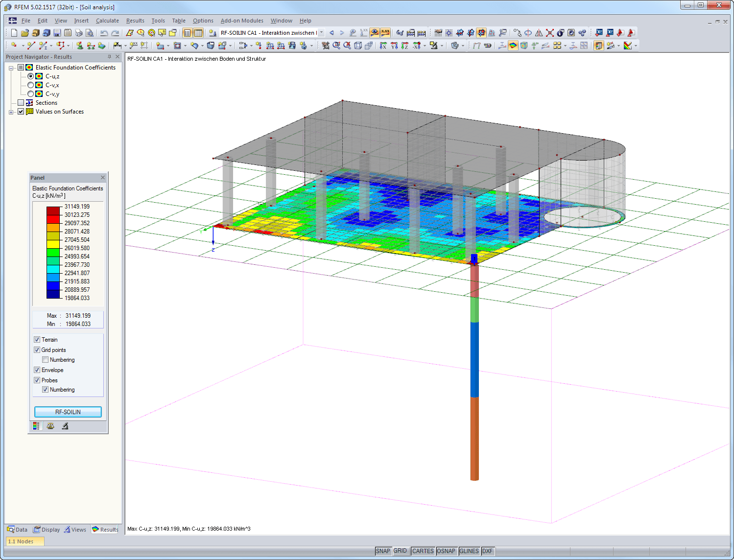Open the new node tool dropdown arrow

pos(23,46)
